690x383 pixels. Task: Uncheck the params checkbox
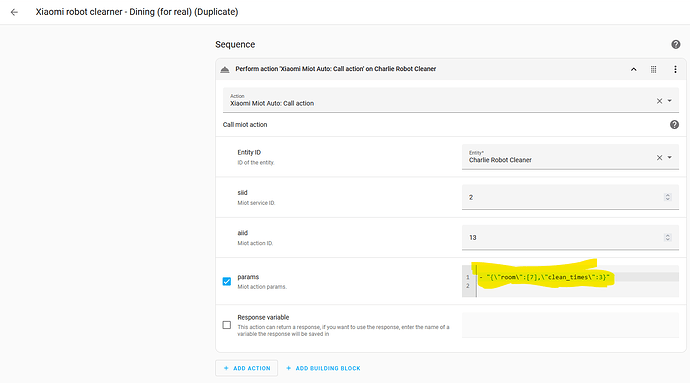point(227,281)
